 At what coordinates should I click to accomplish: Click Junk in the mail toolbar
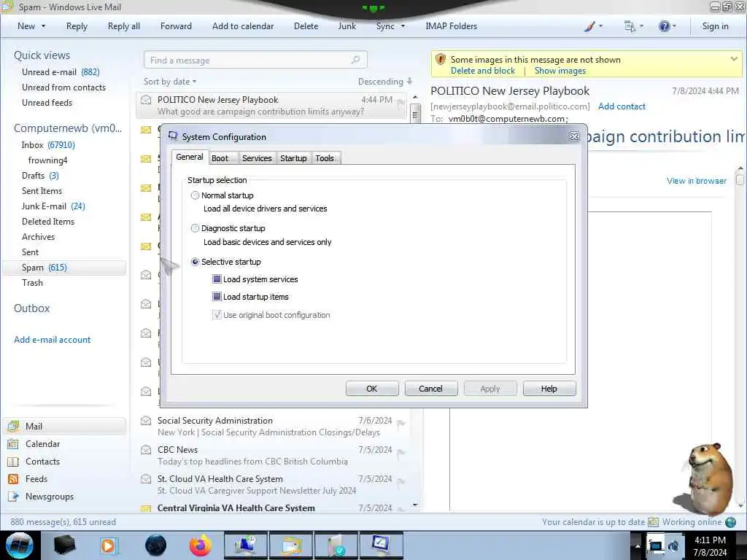[347, 26]
